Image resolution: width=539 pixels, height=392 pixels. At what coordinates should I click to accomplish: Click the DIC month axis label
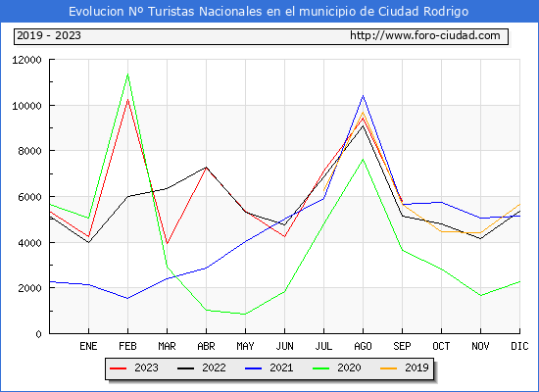519,346
